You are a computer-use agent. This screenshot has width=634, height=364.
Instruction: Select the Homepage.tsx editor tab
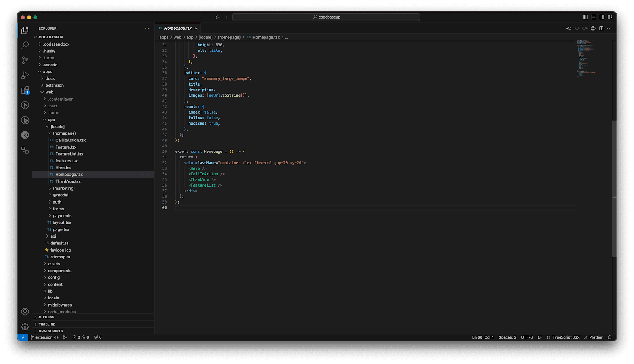pos(178,29)
